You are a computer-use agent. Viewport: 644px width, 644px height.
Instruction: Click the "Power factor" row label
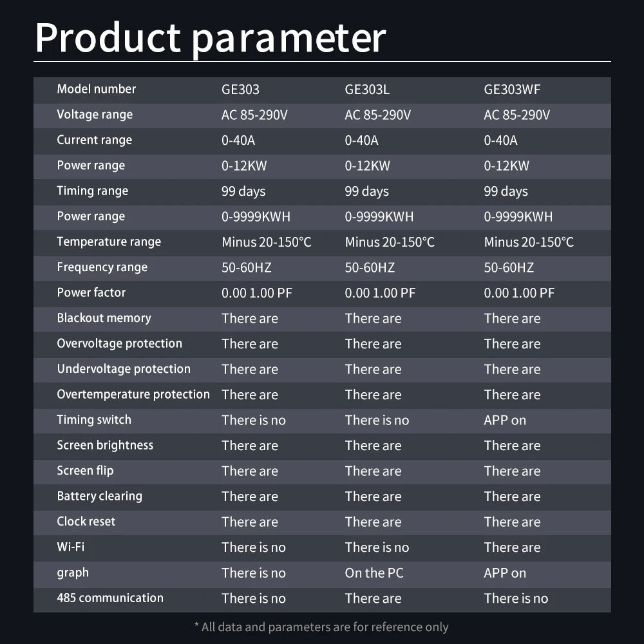pos(91,292)
